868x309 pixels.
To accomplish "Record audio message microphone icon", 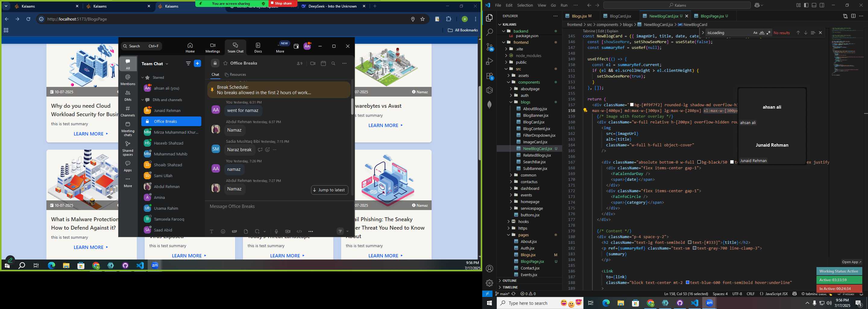I will [x=276, y=231].
